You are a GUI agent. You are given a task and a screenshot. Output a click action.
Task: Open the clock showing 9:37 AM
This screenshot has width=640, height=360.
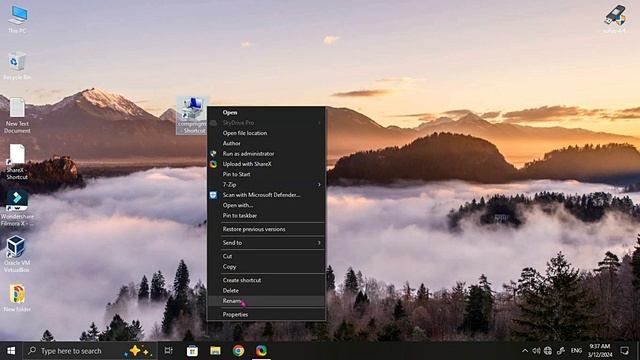pos(600,351)
